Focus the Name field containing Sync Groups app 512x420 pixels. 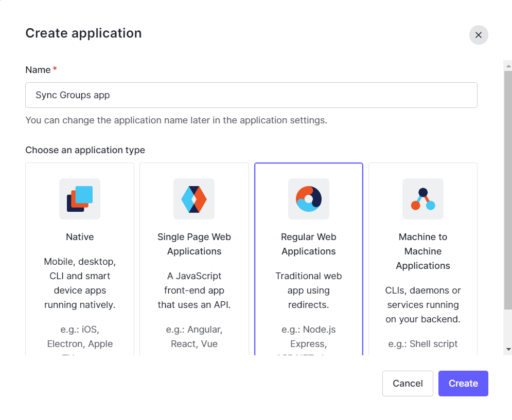tap(251, 95)
